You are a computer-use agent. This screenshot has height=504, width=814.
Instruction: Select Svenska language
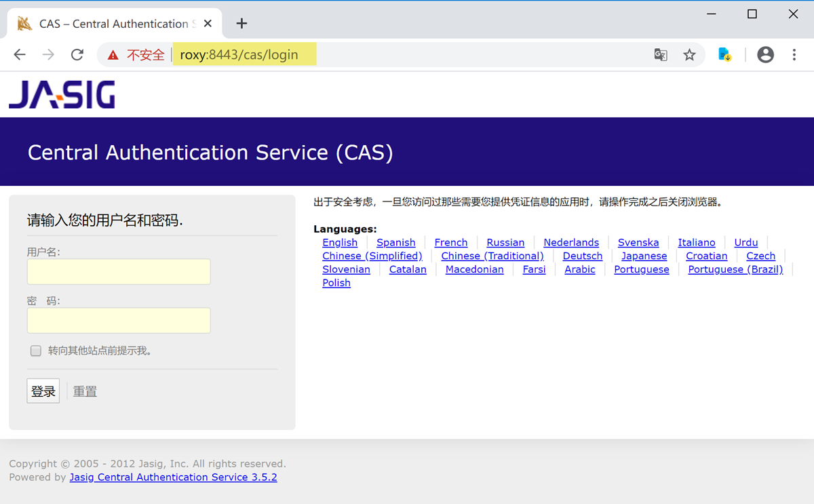click(x=638, y=242)
